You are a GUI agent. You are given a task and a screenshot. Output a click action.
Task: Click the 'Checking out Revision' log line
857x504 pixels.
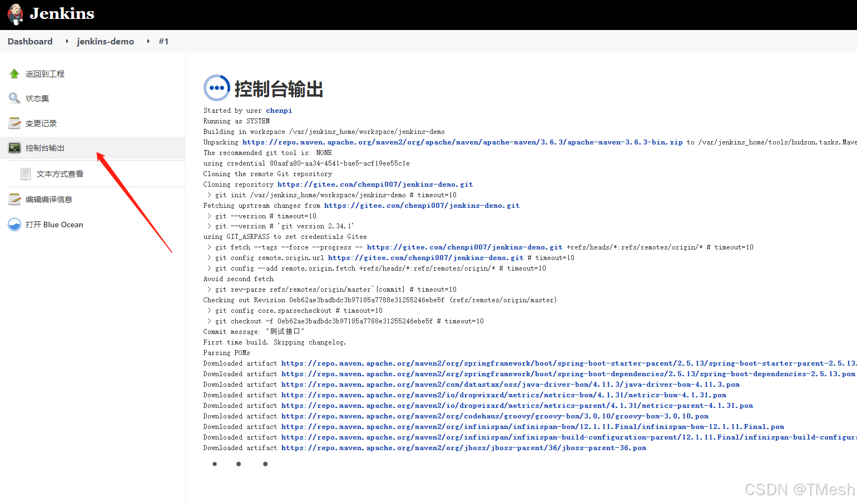(380, 300)
